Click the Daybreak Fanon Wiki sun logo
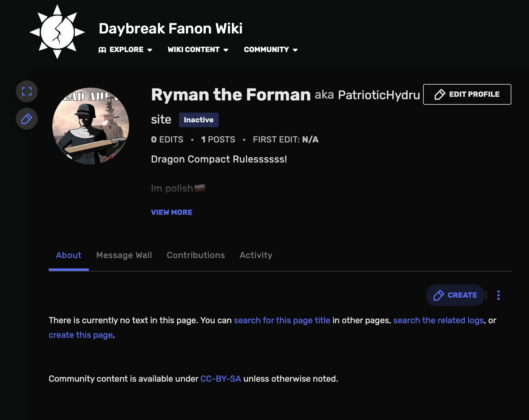 [x=57, y=32]
